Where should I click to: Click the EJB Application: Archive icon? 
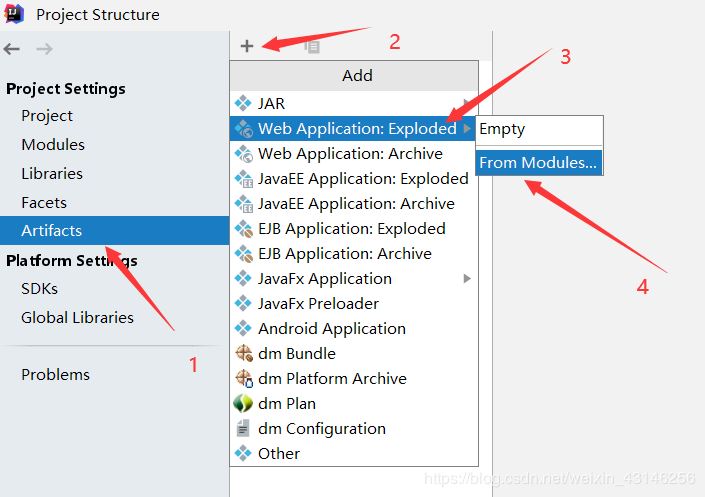[x=243, y=253]
